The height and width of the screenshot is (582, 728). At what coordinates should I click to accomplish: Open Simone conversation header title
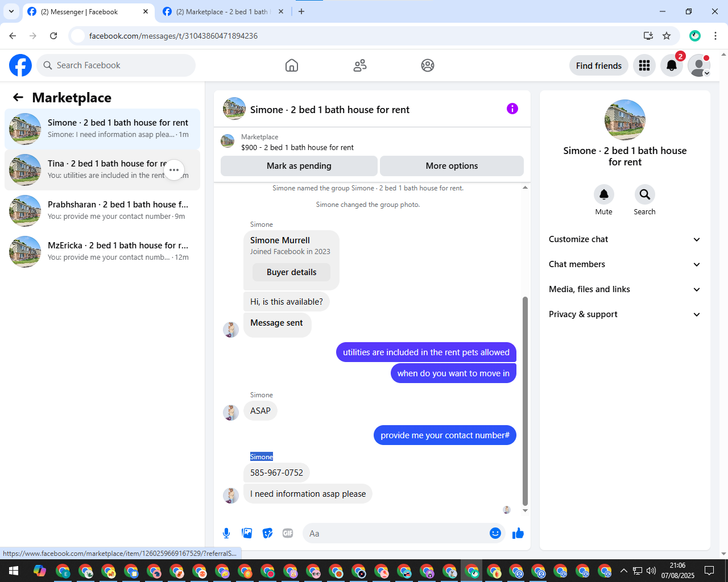[x=330, y=110]
